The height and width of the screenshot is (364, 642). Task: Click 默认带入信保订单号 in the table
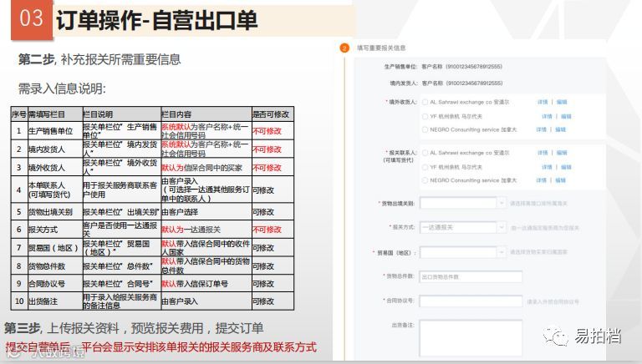195,283
